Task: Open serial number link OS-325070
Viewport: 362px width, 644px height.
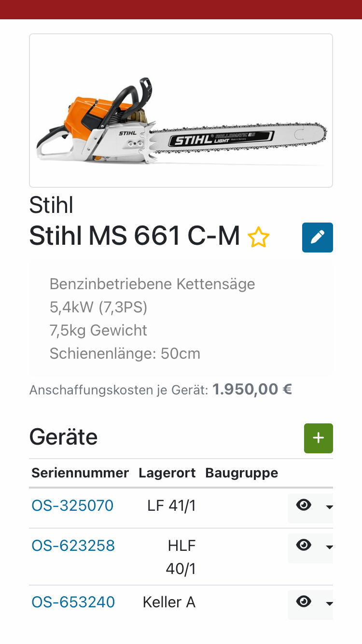Action: pos(72,505)
